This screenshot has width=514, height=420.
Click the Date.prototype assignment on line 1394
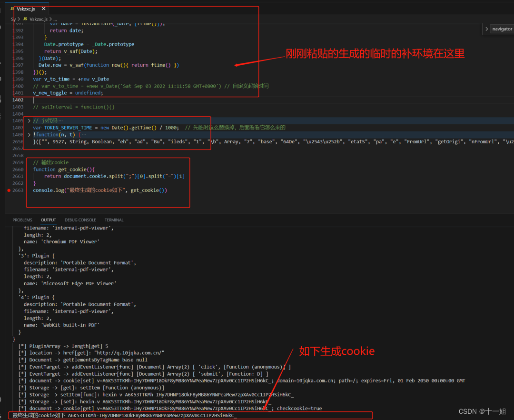(89, 44)
